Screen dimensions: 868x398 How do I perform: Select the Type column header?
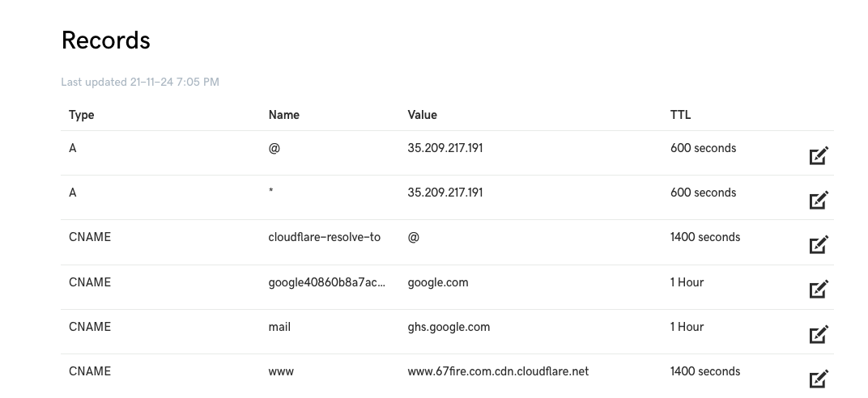coord(81,115)
